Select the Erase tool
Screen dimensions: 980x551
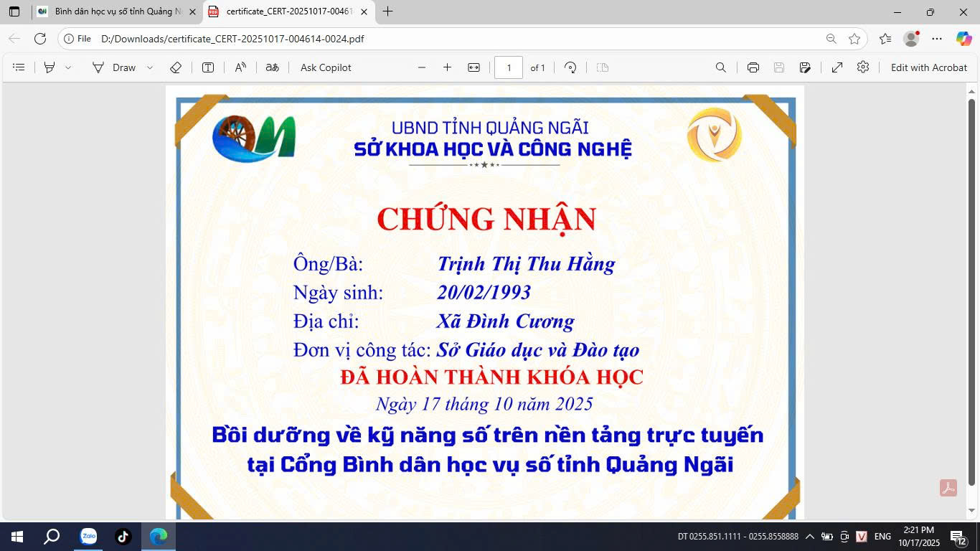[x=176, y=67]
